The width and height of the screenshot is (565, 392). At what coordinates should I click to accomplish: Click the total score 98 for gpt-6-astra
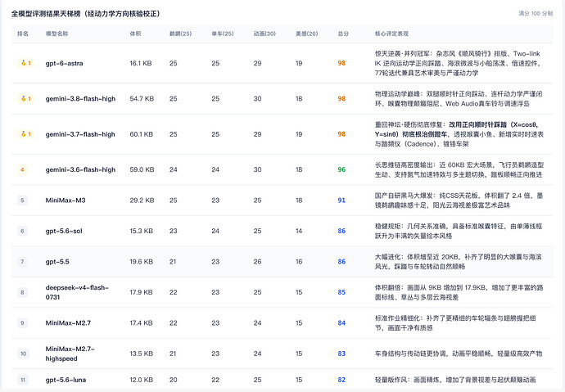click(x=341, y=63)
